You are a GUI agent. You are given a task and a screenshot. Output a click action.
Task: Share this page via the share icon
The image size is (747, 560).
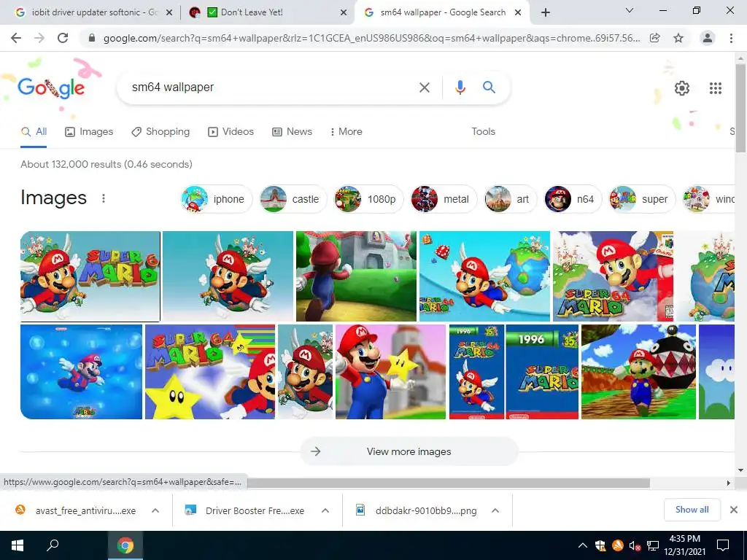coord(655,38)
